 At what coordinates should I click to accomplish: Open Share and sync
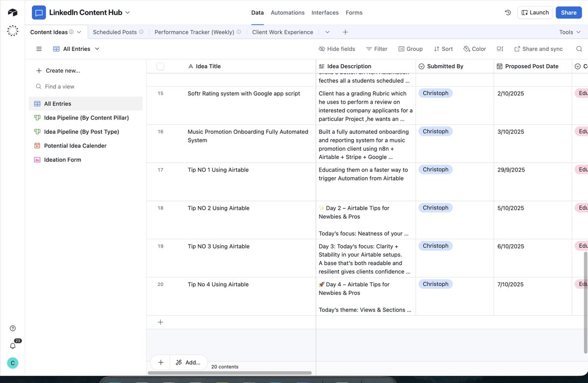pyautogui.click(x=538, y=49)
